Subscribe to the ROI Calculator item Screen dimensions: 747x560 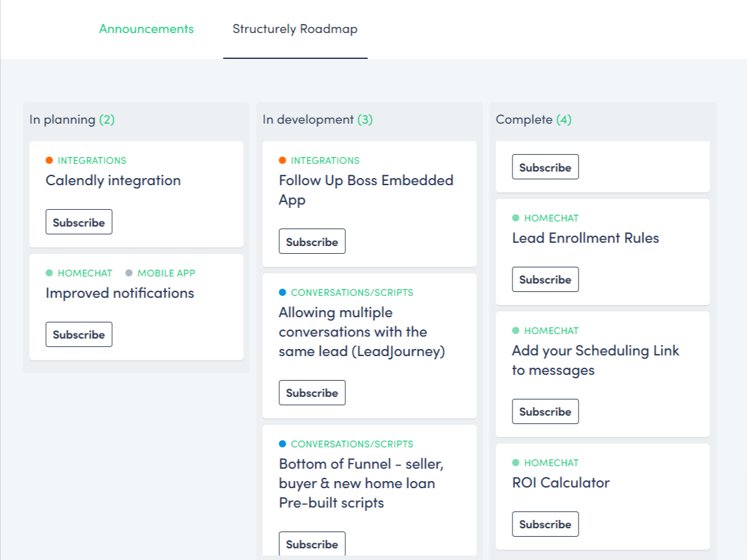pyautogui.click(x=546, y=524)
